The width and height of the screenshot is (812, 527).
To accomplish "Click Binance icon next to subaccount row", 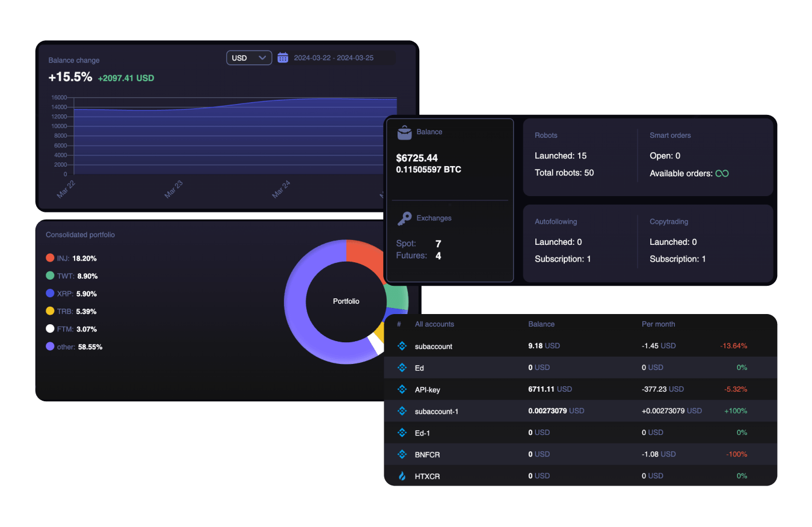I will coord(402,346).
